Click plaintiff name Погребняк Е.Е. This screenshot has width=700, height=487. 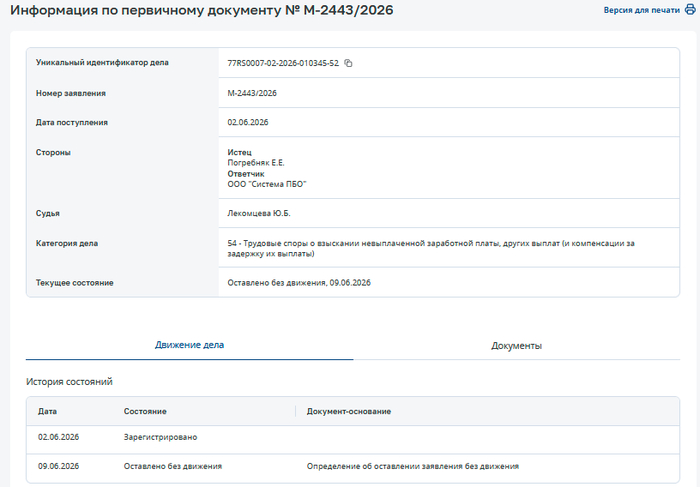pyautogui.click(x=256, y=163)
